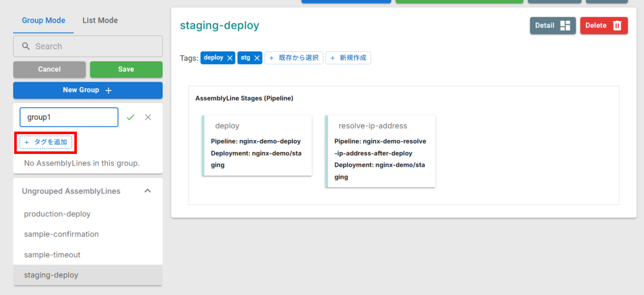Click 新規作成 to create new tag

[348, 57]
